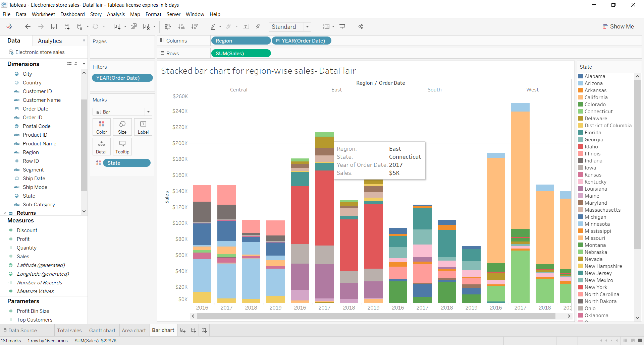
Task: Click the Highlight pen toolbar icon
Action: click(214, 26)
